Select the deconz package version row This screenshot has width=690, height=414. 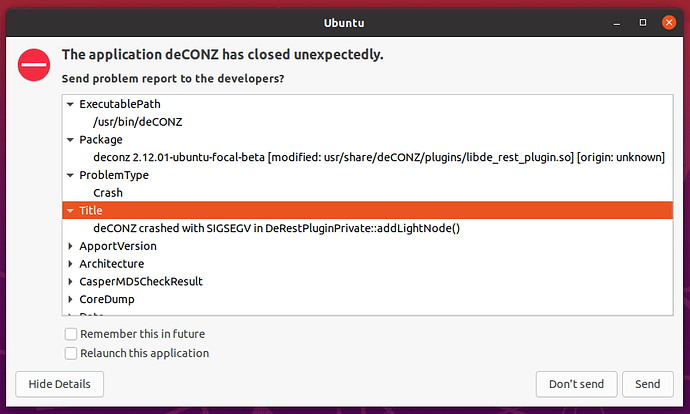click(x=367, y=158)
